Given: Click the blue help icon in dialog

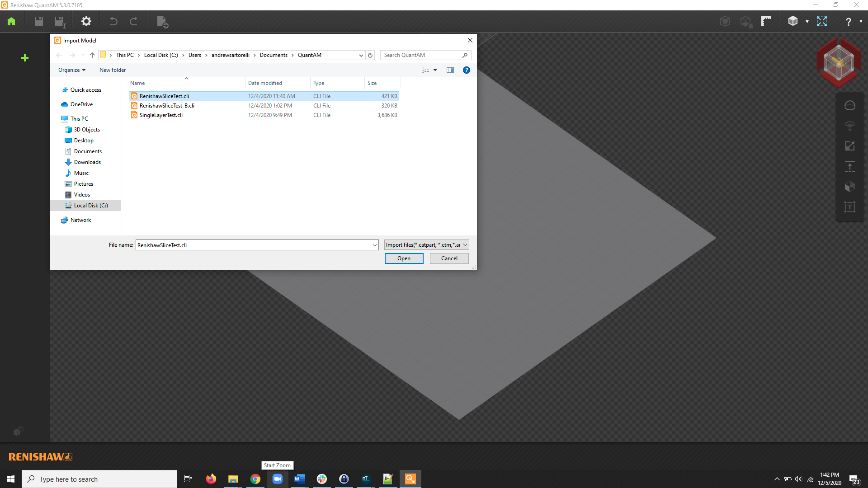Looking at the screenshot, I should pos(466,70).
